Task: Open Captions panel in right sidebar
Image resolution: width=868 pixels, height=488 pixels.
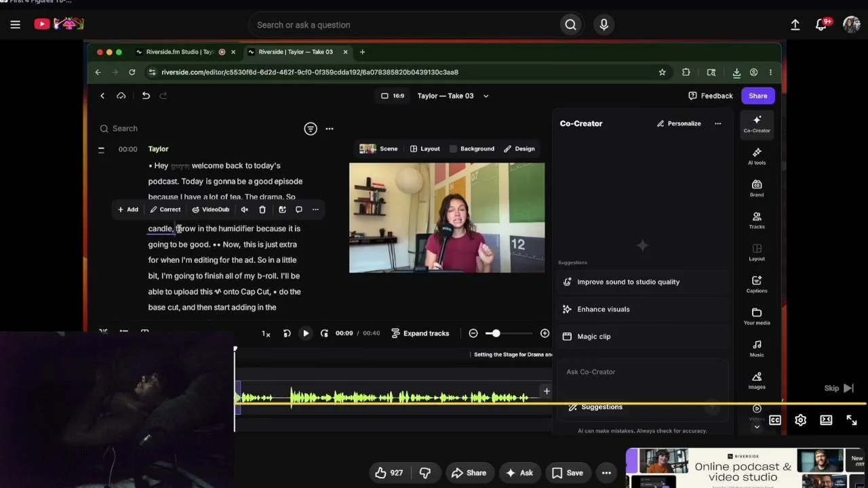Action: click(757, 285)
